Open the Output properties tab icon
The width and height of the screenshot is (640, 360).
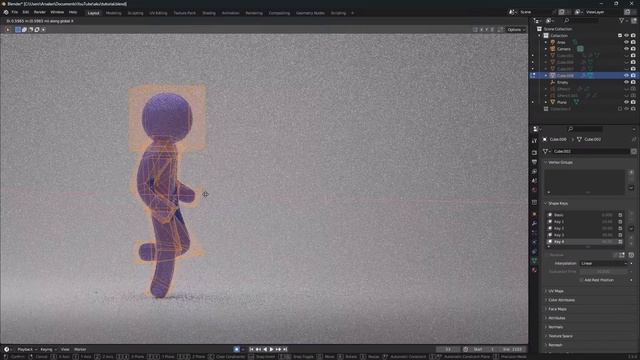pyautogui.click(x=534, y=162)
